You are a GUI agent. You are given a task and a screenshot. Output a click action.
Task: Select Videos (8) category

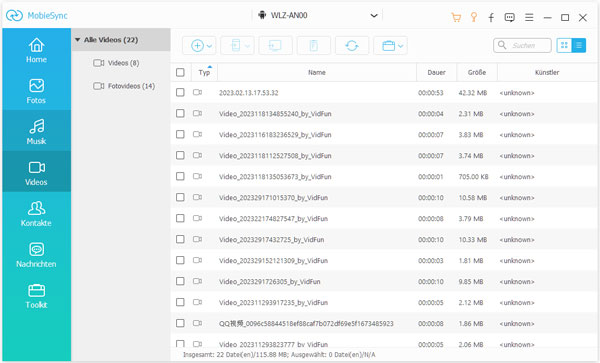116,63
